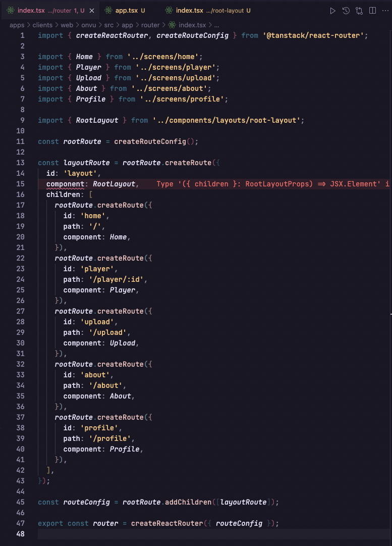Screen dimensions: 392x546
Task: Click the '/about' path string
Action: (105, 385)
